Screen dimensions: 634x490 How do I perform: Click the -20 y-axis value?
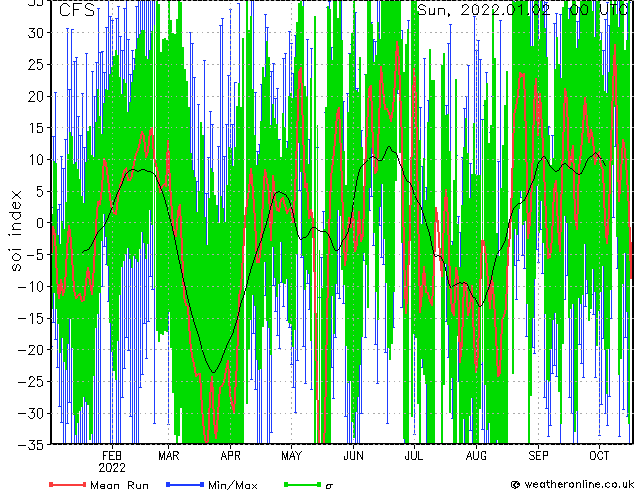(32, 350)
